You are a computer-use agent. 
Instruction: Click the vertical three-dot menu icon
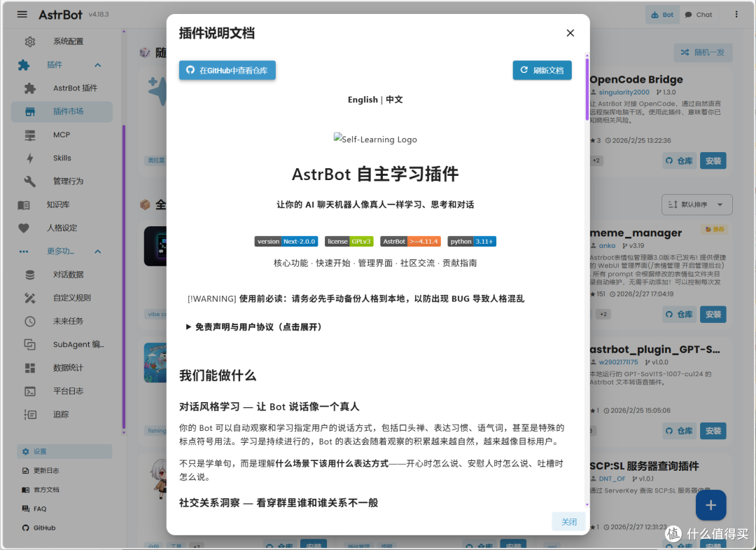tap(736, 15)
